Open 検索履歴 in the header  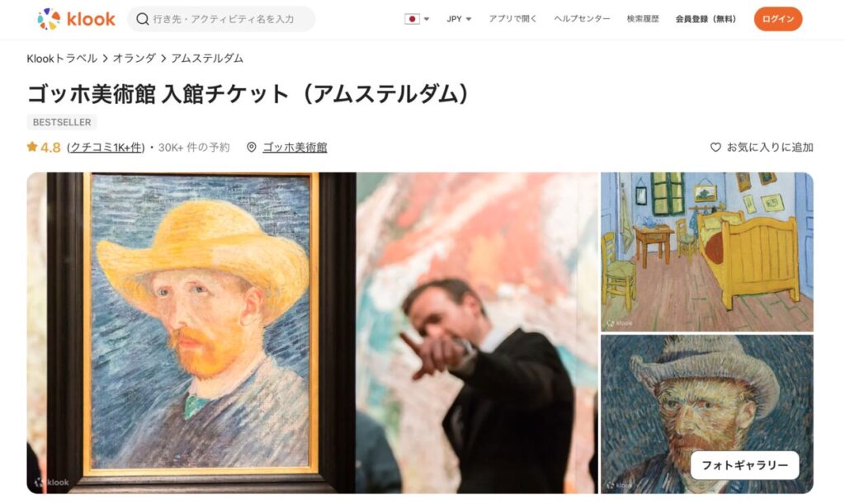[x=643, y=19]
